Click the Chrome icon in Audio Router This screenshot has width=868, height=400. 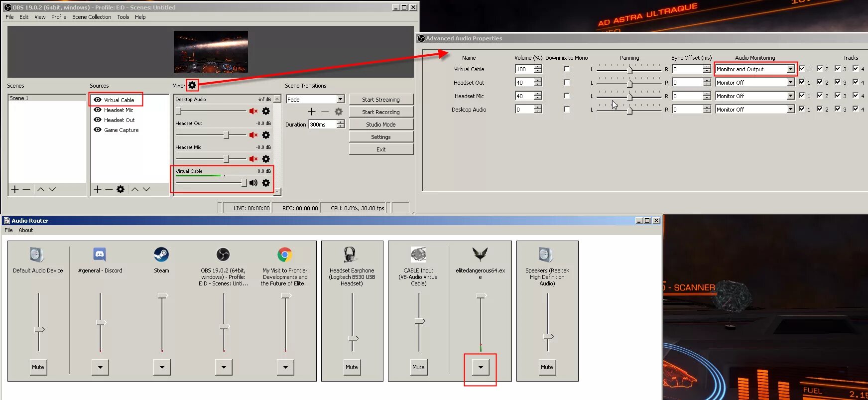[285, 255]
